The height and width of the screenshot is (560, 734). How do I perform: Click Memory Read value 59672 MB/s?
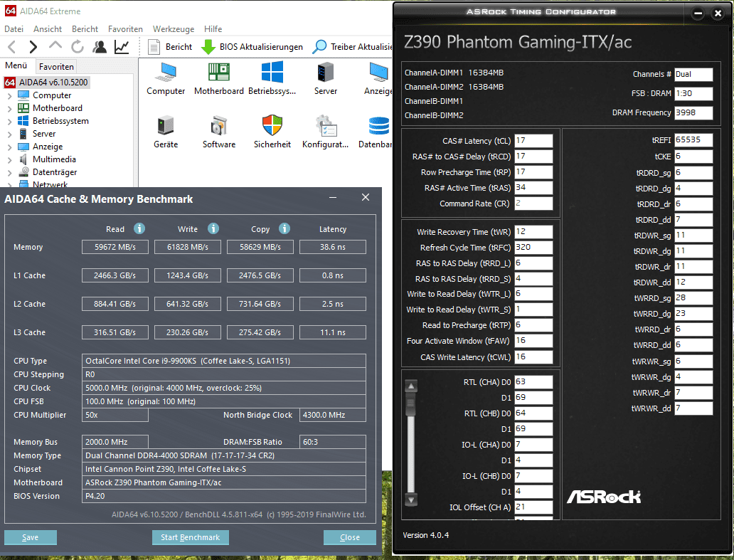click(x=115, y=247)
